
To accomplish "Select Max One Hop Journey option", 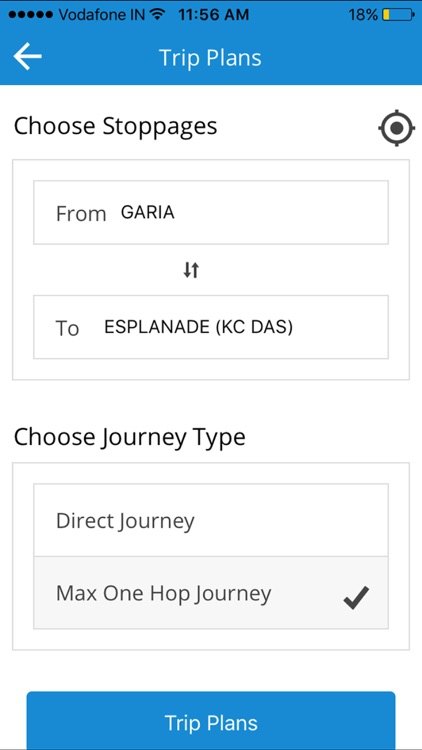I will (211, 593).
